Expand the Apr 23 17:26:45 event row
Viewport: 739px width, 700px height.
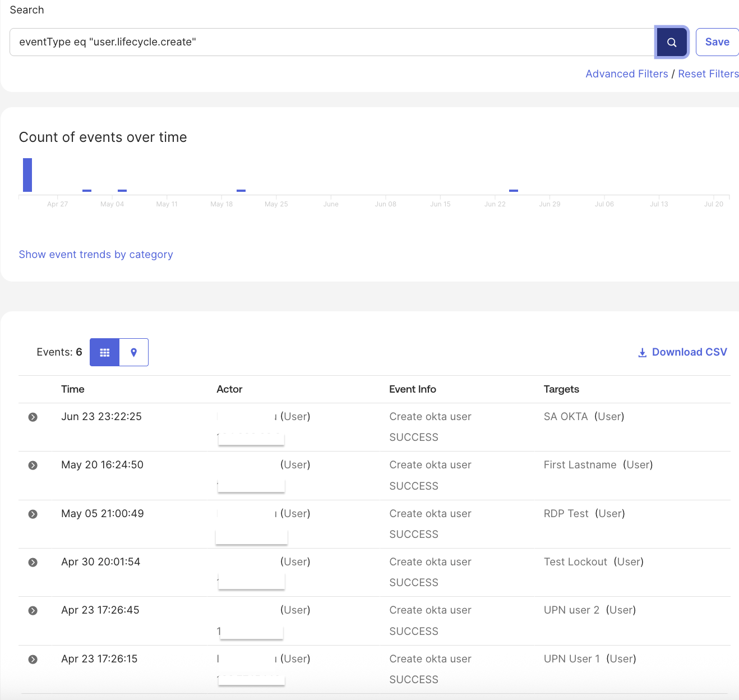(33, 611)
